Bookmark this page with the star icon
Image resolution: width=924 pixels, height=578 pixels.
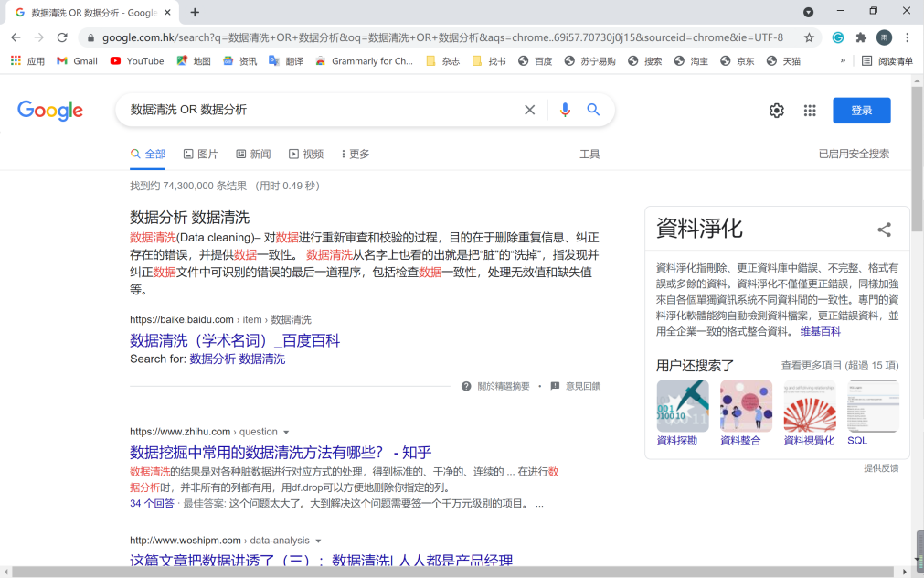tap(809, 37)
